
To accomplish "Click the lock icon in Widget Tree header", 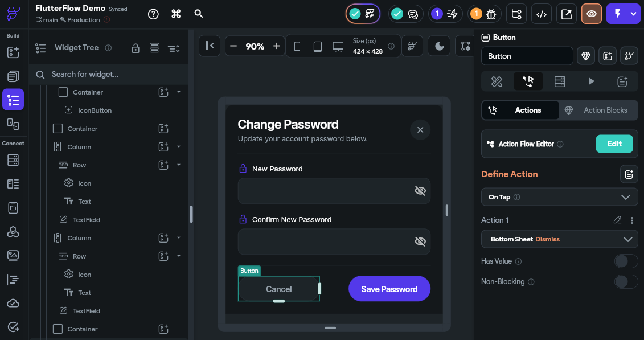I will [x=136, y=48].
